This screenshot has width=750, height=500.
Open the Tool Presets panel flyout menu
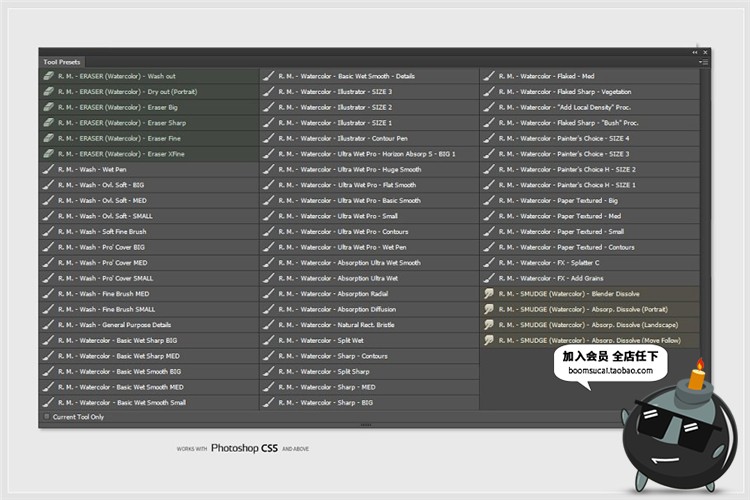[x=703, y=62]
